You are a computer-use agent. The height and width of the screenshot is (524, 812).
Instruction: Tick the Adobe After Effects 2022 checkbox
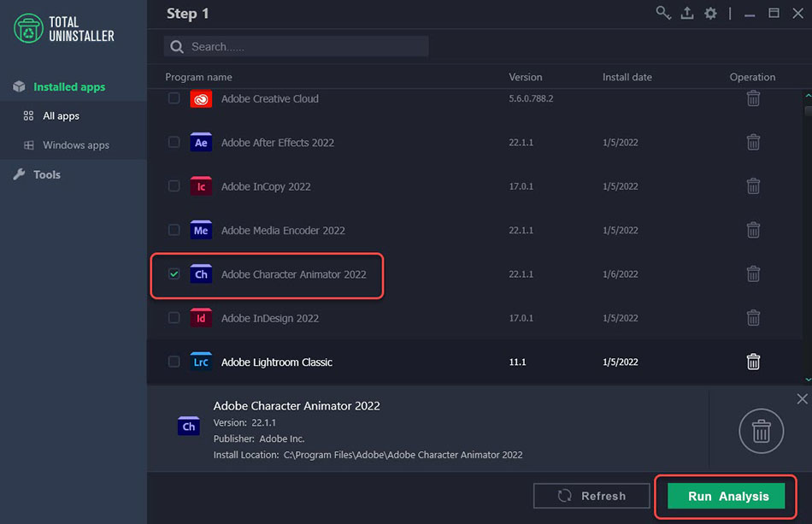174,142
